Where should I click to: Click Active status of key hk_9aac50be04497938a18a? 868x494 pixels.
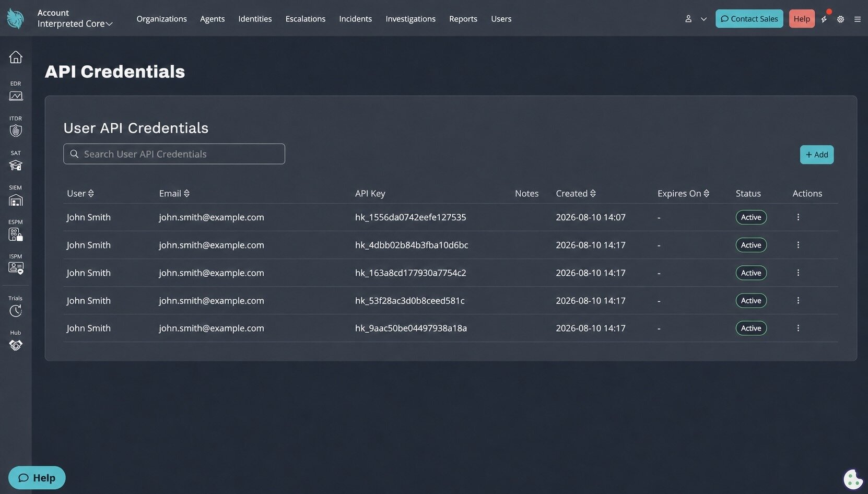751,328
